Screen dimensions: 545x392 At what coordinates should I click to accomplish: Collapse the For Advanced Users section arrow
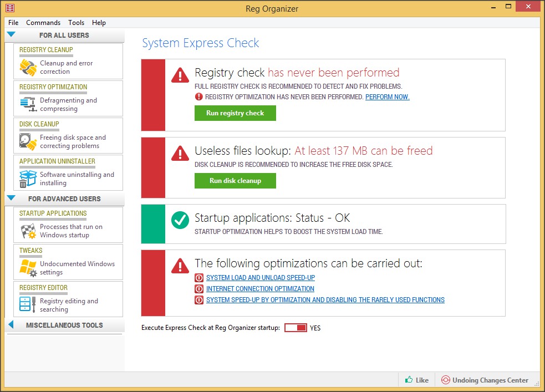(11, 198)
